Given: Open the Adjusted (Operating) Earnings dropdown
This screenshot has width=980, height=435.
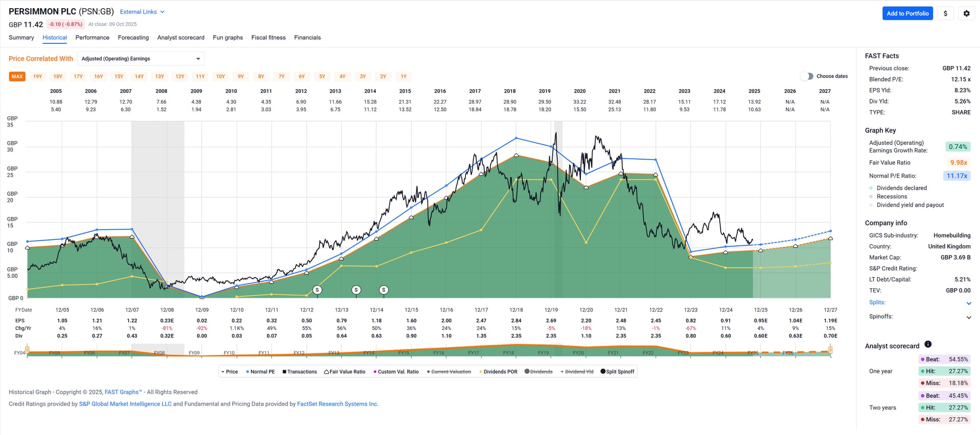Looking at the screenshot, I should (141, 59).
